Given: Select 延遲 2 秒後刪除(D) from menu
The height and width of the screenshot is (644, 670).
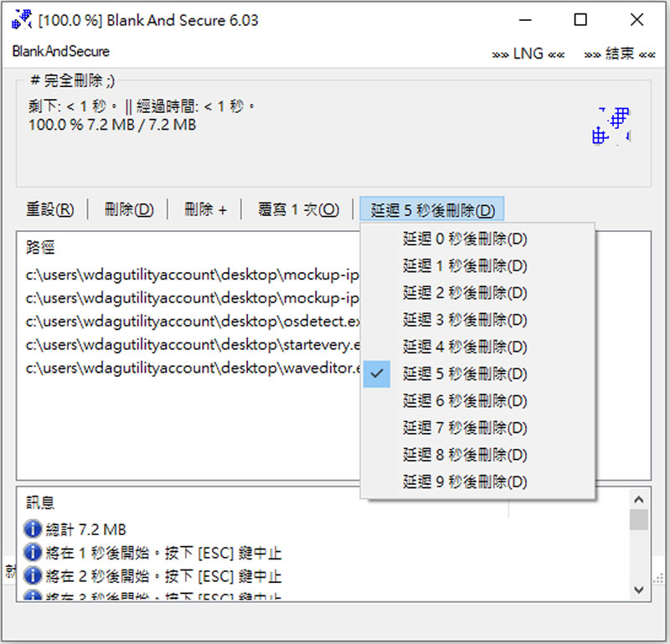Looking at the screenshot, I should [478, 293].
